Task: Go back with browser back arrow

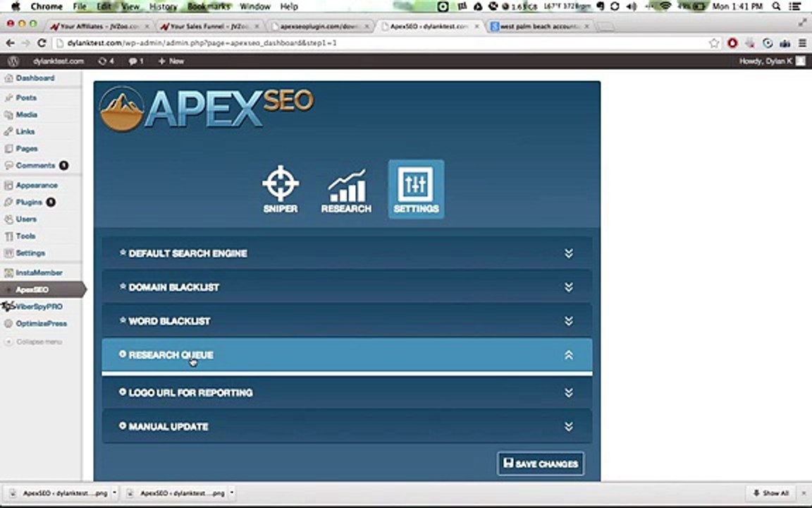Action: (x=10, y=43)
